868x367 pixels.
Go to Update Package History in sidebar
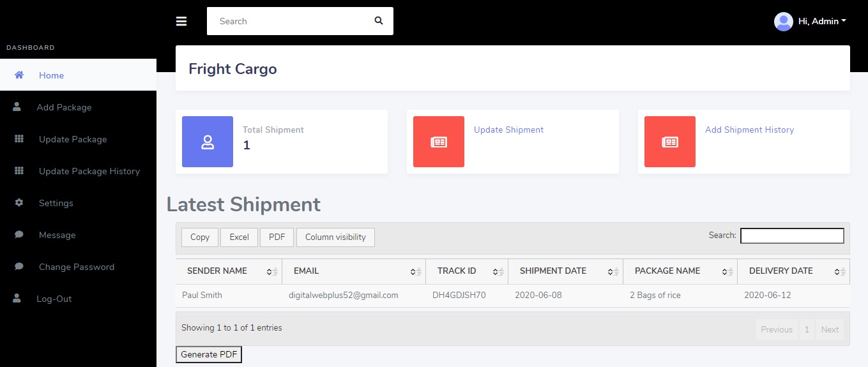click(x=89, y=171)
